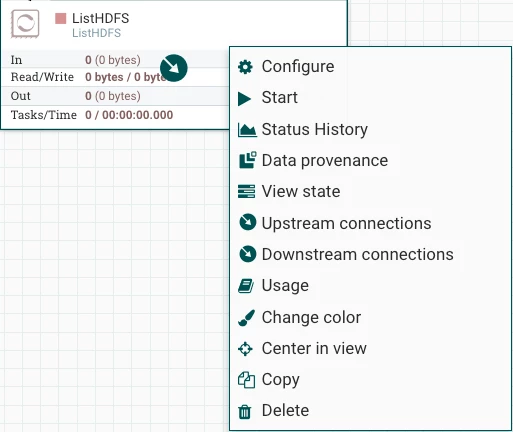This screenshot has width=513, height=432.
Task: Click the Delete trash can icon
Action: point(245,412)
